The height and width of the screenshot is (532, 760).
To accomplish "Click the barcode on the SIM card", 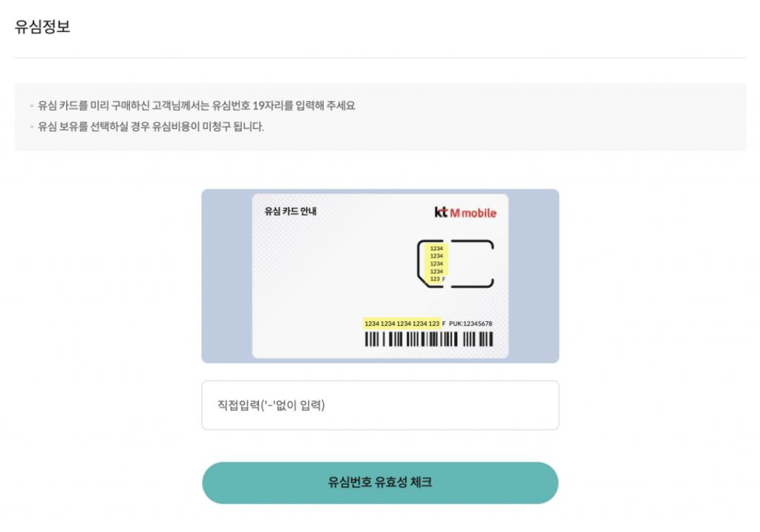I will [428, 340].
